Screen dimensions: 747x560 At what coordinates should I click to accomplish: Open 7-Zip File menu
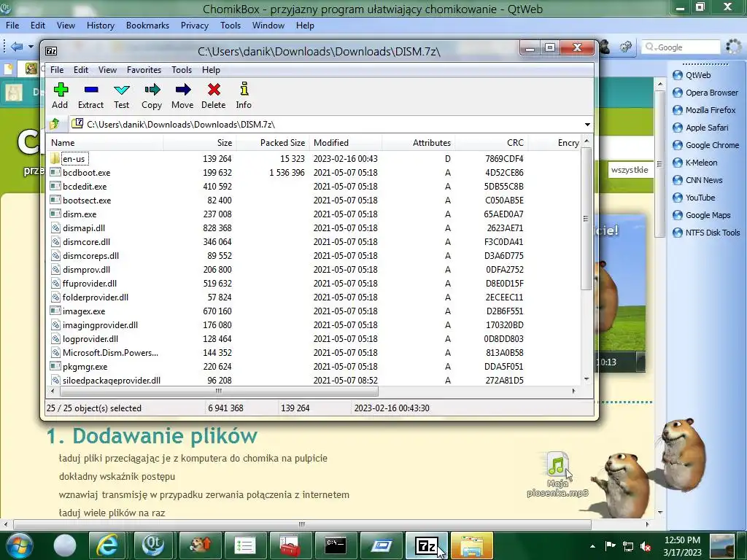pos(57,70)
